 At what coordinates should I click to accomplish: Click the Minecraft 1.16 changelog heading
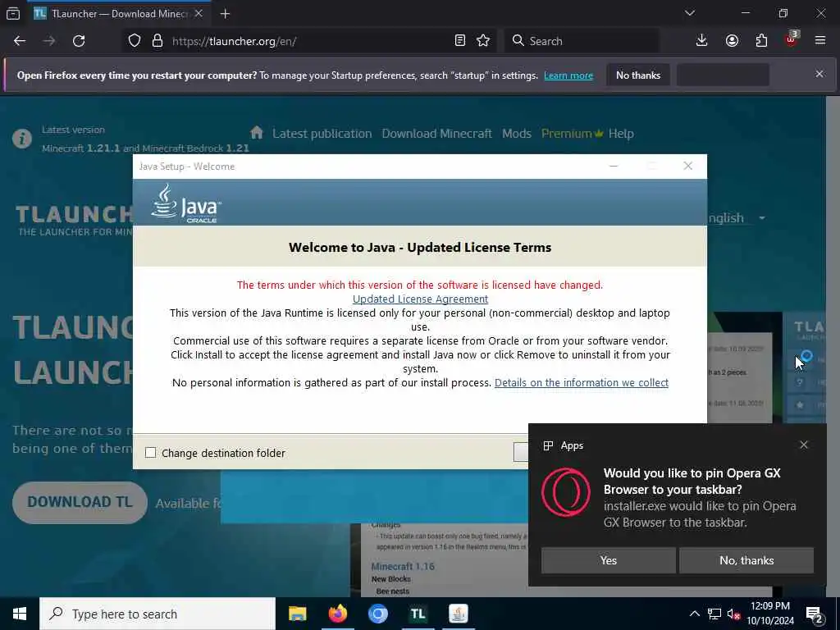pyautogui.click(x=403, y=566)
